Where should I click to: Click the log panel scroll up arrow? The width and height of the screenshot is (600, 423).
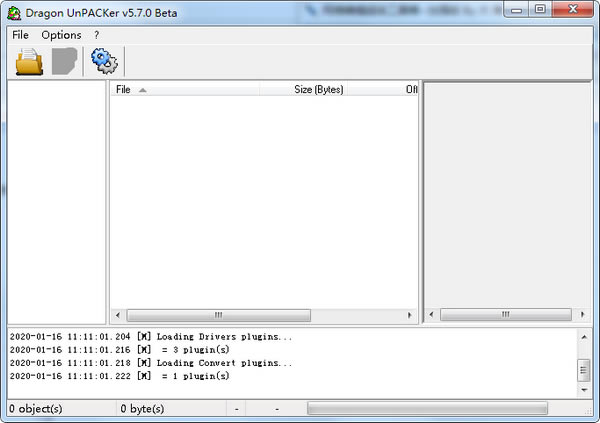pyautogui.click(x=584, y=337)
